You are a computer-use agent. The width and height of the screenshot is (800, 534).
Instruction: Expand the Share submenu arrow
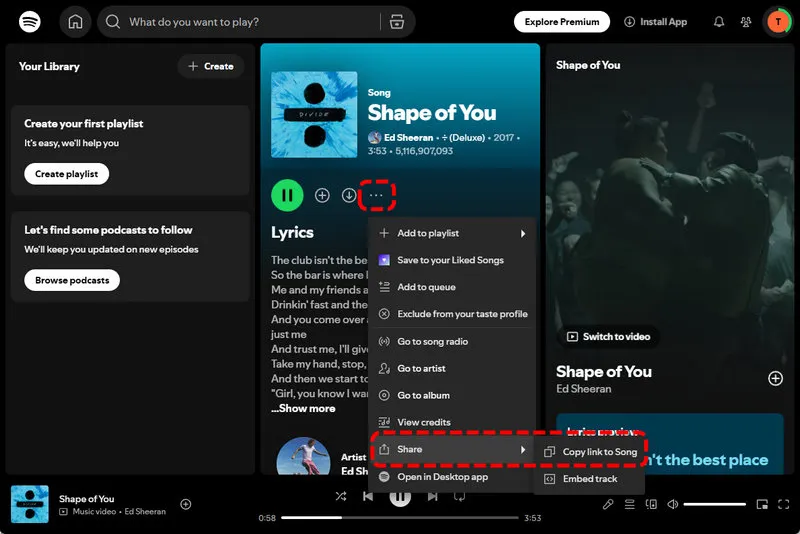(523, 449)
